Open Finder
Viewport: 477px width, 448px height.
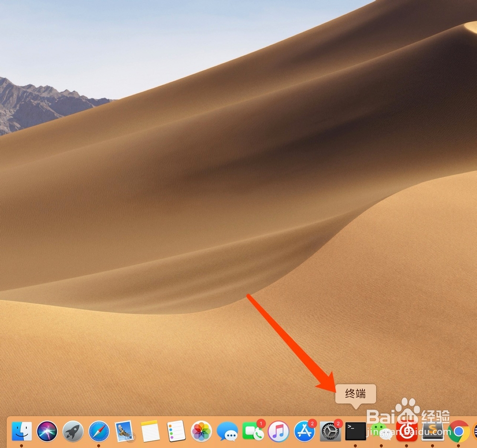(x=21, y=432)
